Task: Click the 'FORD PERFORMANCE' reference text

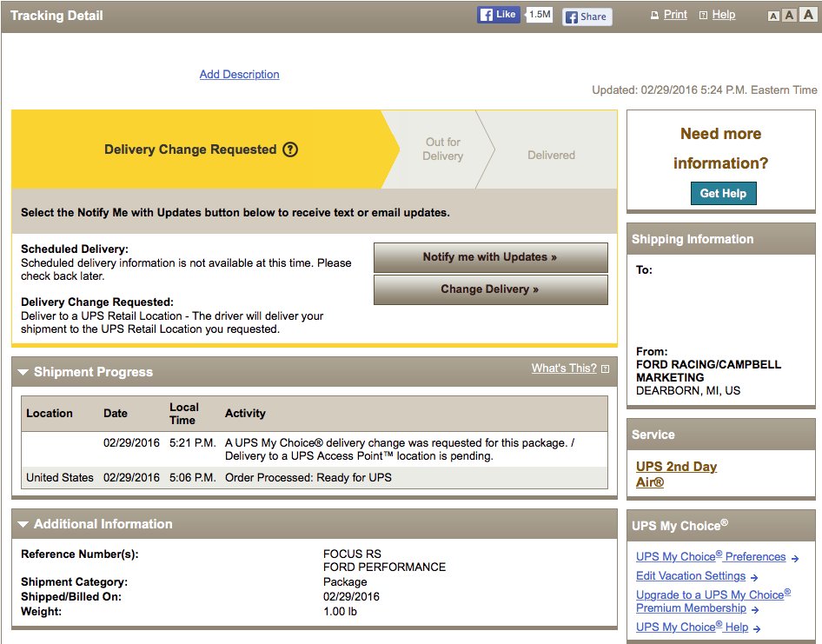Action: (384, 567)
